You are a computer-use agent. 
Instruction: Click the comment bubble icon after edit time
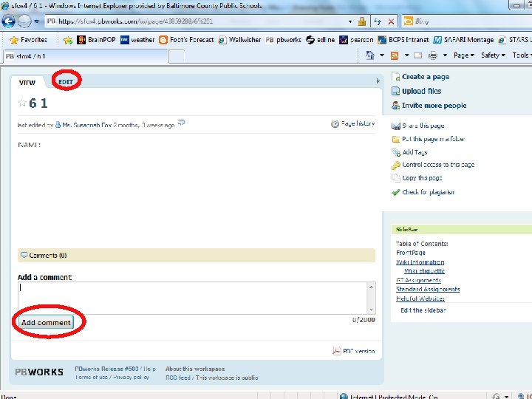tap(182, 123)
